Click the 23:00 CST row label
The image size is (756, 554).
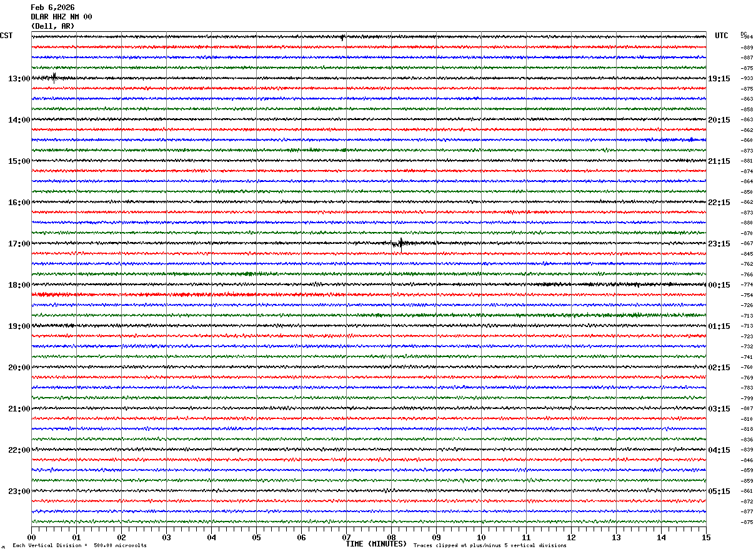coord(19,491)
